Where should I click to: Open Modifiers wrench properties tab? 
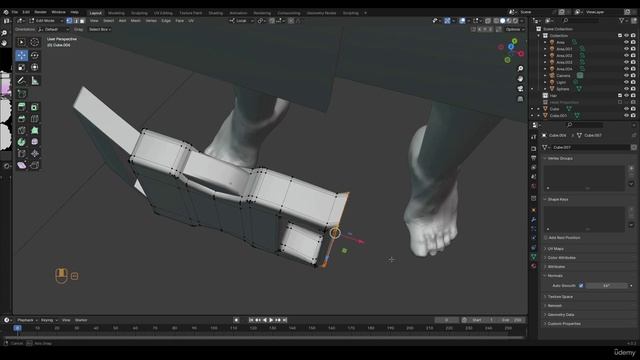tap(533, 220)
